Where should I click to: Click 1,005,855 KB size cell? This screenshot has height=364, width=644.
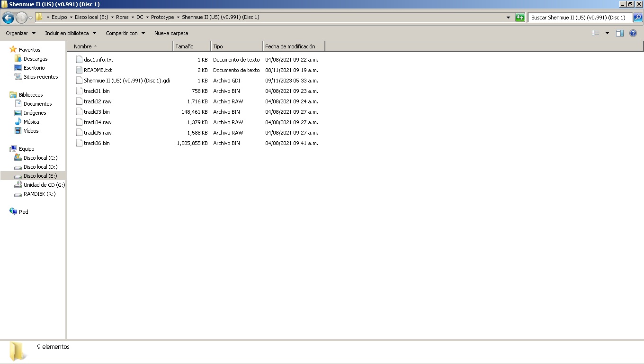(x=192, y=143)
